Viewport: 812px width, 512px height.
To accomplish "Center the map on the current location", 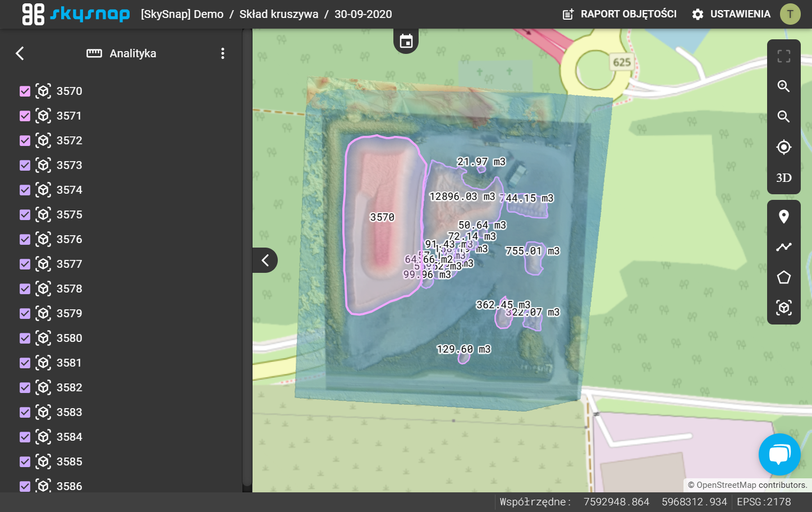I will (x=784, y=147).
